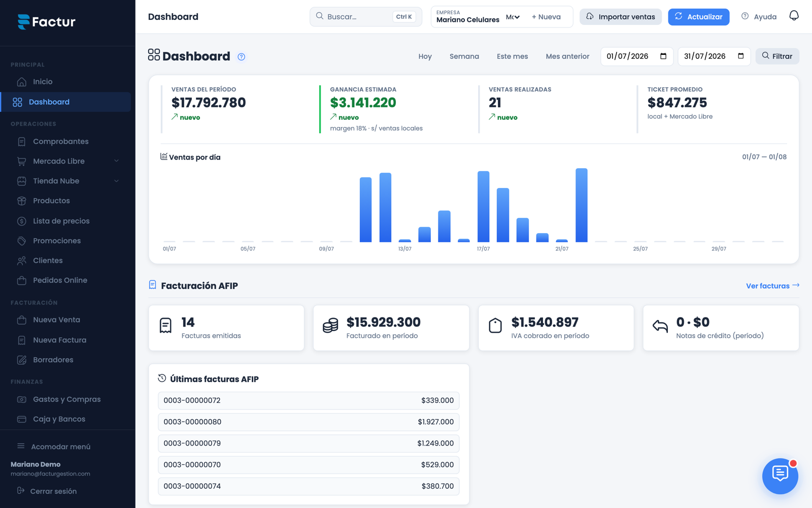Image resolution: width=812 pixels, height=508 pixels.
Task: Click the Inicio home icon
Action: tap(21, 82)
